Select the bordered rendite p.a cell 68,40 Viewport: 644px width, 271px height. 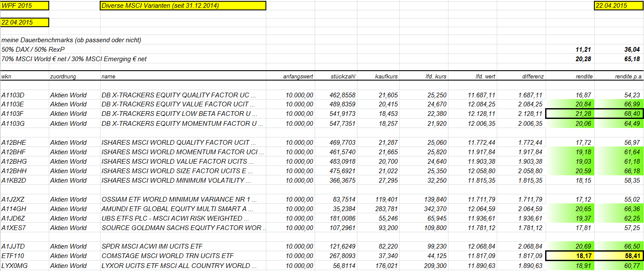[x=619, y=114]
